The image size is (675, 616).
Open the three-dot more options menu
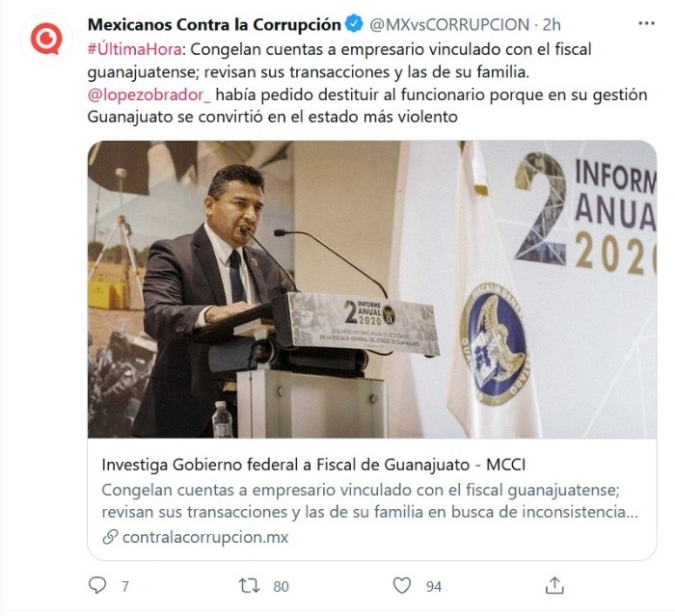[646, 24]
